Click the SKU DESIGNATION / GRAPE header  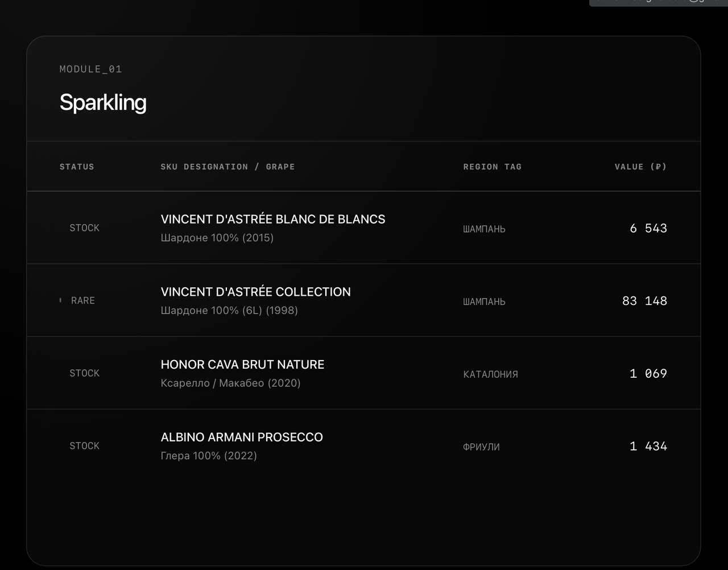point(227,167)
